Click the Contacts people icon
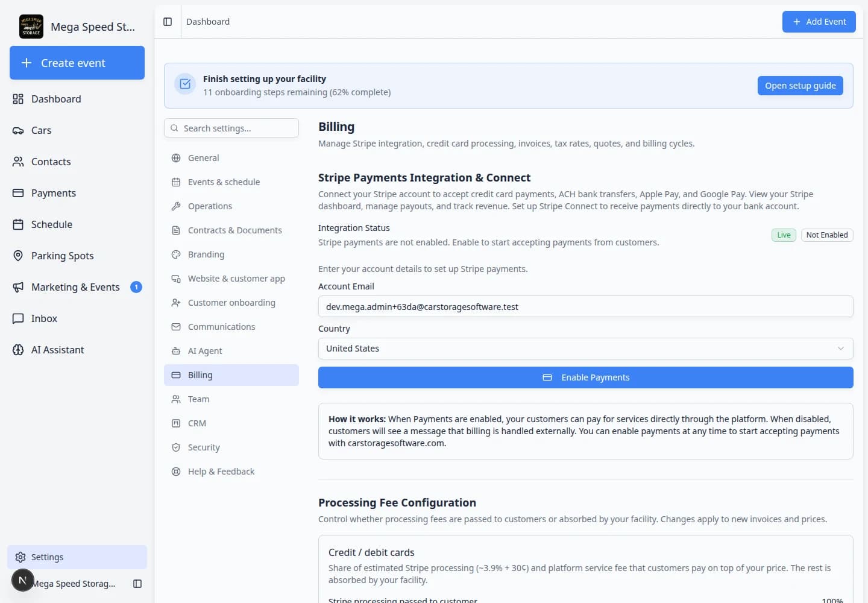Image resolution: width=868 pixels, height=603 pixels. pyautogui.click(x=18, y=162)
